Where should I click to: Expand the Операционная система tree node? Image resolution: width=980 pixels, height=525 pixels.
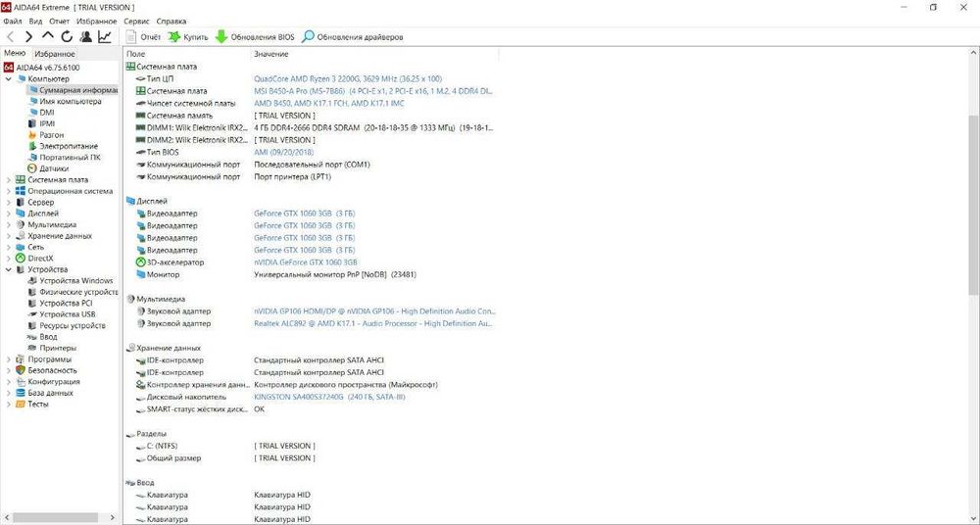(8, 191)
